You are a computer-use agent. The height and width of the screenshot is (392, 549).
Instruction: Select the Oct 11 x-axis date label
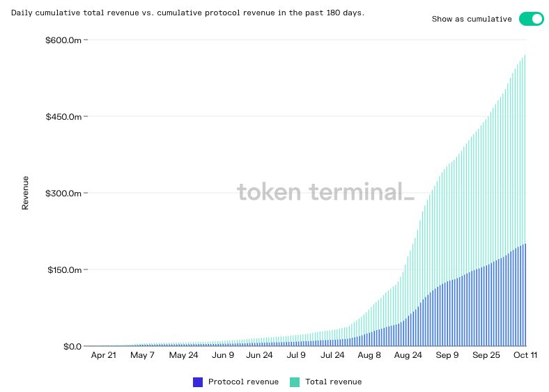(525, 355)
